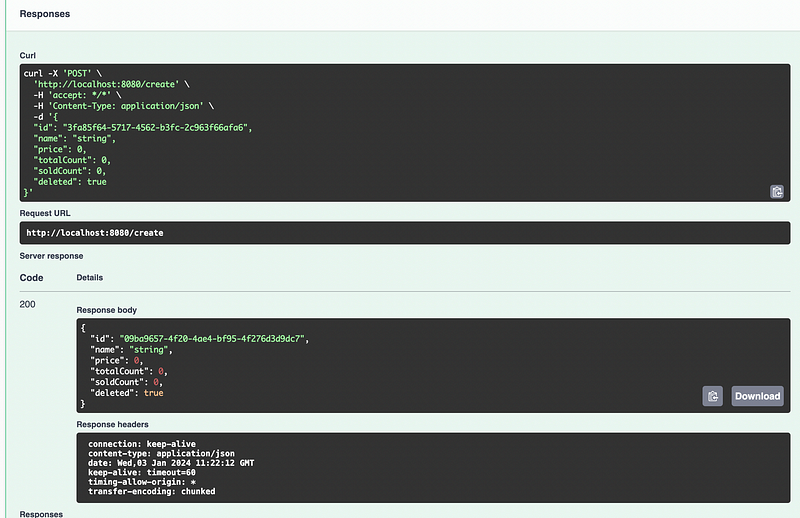The width and height of the screenshot is (800, 518).
Task: Click the Responses heading at the top
Action: (x=46, y=14)
